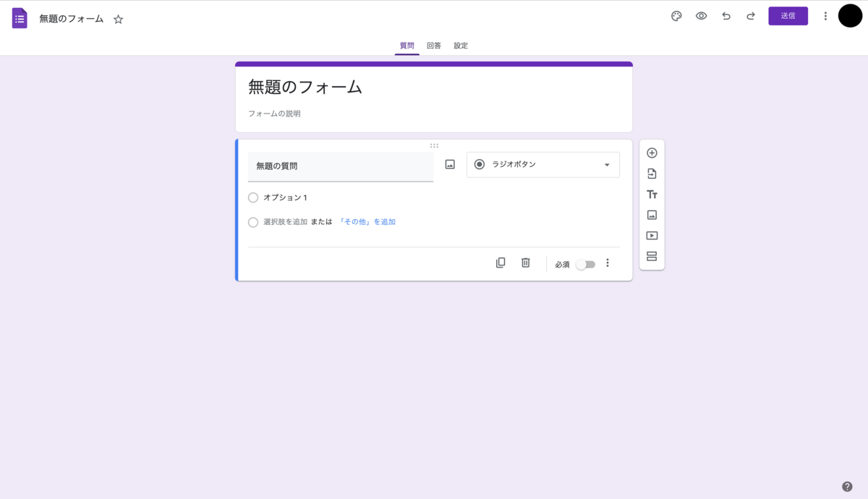This screenshot has height=499, width=868.
Task: Open the more options menu next to 送信
Action: click(x=825, y=16)
